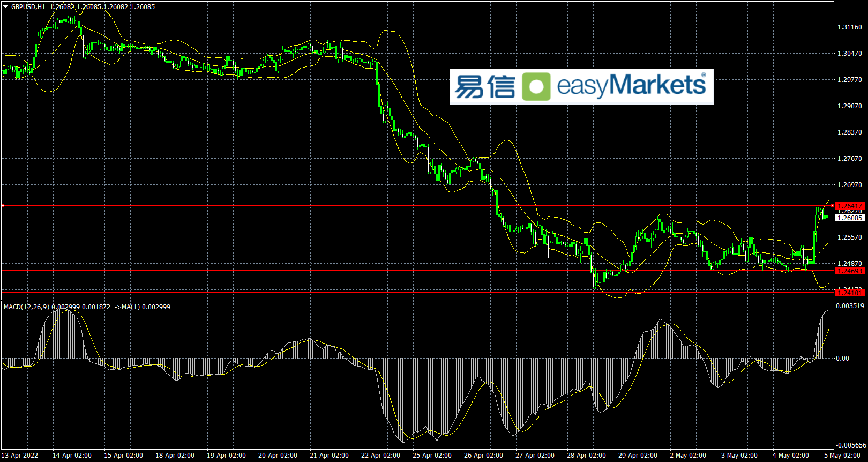Click the 1.25570 price axis label
The height and width of the screenshot is (462, 868).
tap(850, 237)
